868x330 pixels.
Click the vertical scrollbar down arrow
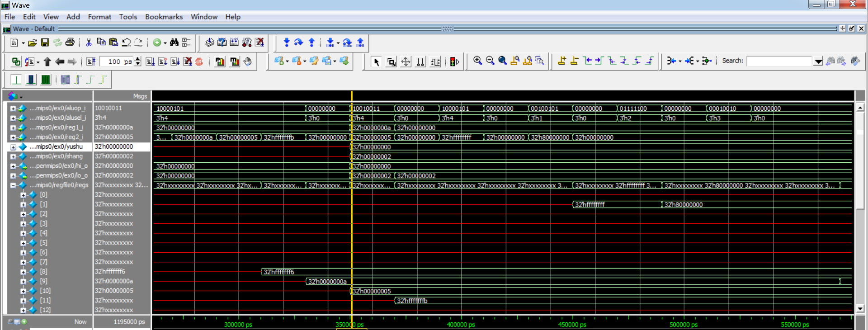(x=860, y=308)
